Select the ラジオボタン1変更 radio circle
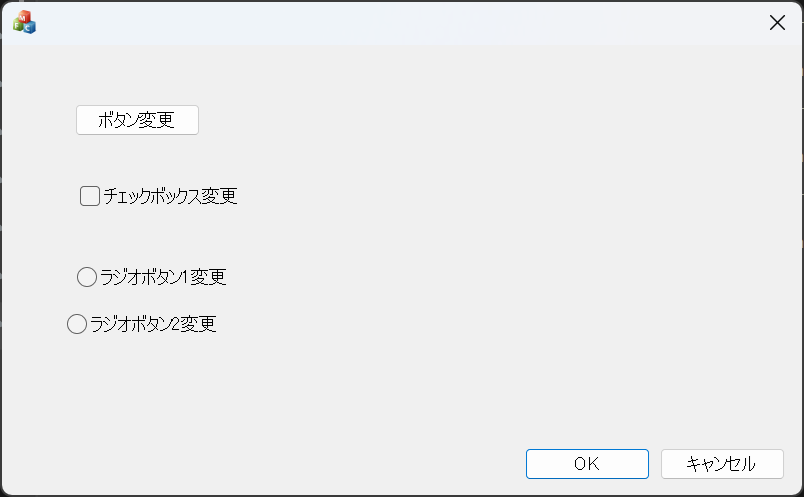Image resolution: width=804 pixels, height=497 pixels. 87,277
